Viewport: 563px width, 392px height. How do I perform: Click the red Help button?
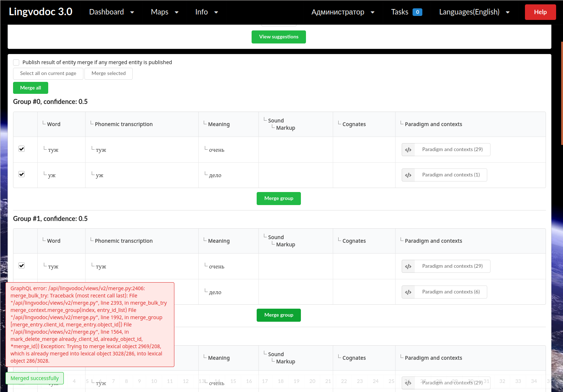point(540,12)
